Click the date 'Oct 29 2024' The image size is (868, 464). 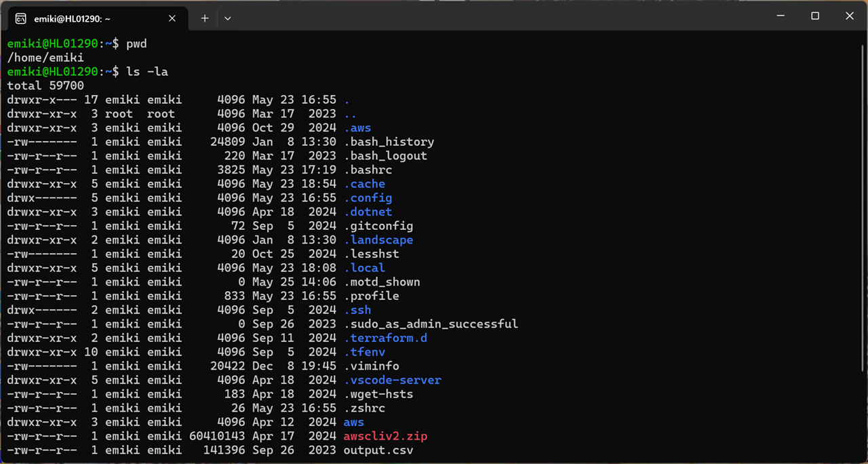click(x=294, y=128)
